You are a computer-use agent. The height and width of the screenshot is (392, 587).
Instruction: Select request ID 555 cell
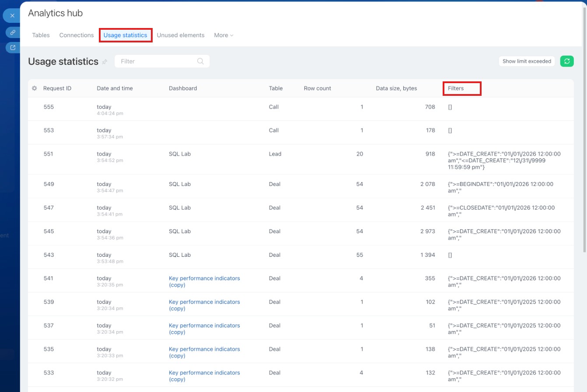point(49,107)
